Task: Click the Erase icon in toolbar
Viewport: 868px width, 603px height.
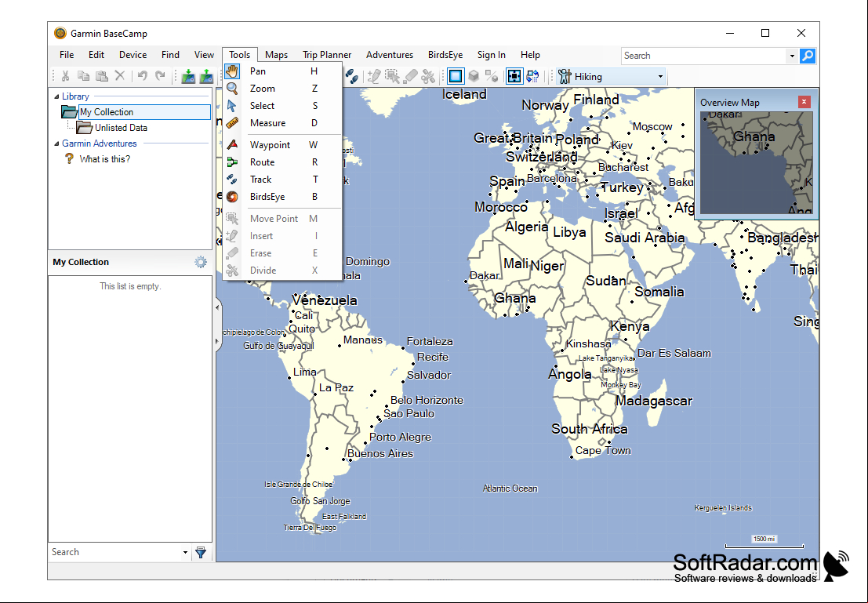Action: 410,76
